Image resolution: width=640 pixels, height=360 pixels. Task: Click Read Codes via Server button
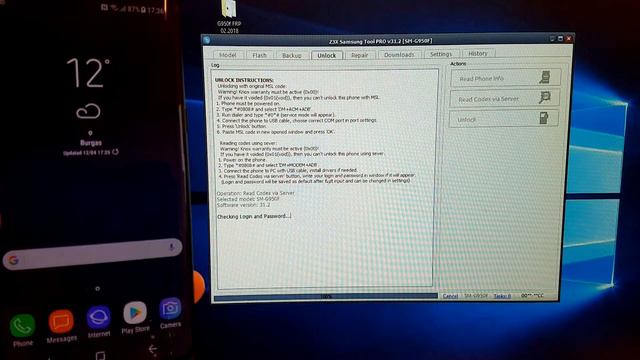tap(504, 99)
